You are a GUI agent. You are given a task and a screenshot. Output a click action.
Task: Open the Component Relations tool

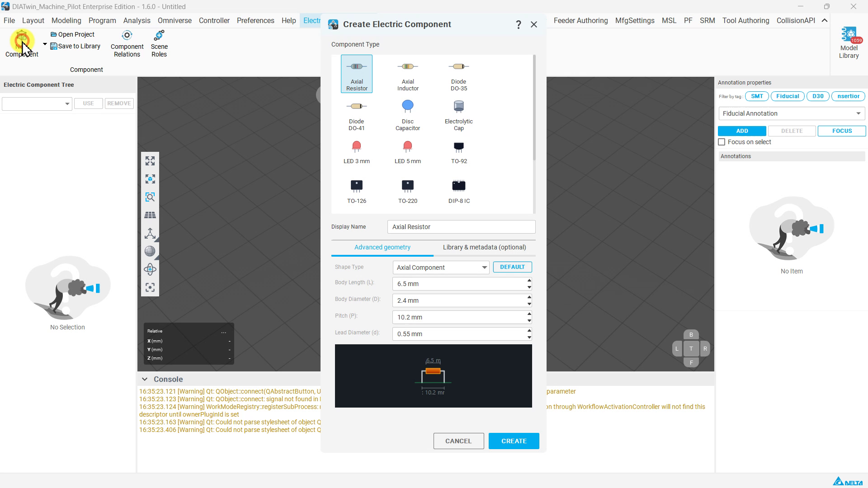(x=127, y=44)
